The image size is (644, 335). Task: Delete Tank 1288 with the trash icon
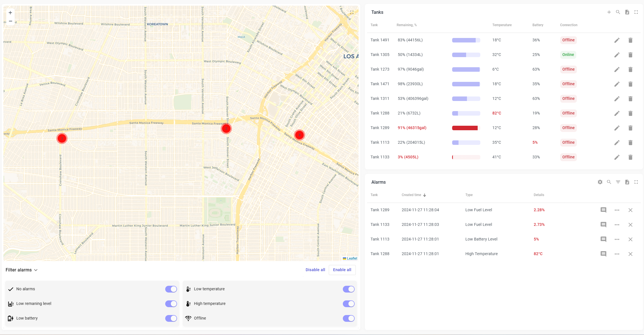point(630,113)
